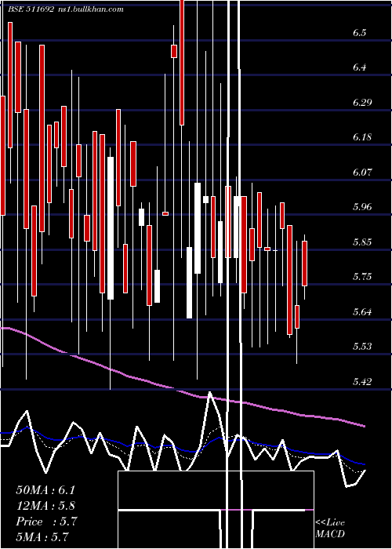The height and width of the screenshot is (549, 392).
Task: Click the 5.85 price axis label
Action: tap(362, 242)
